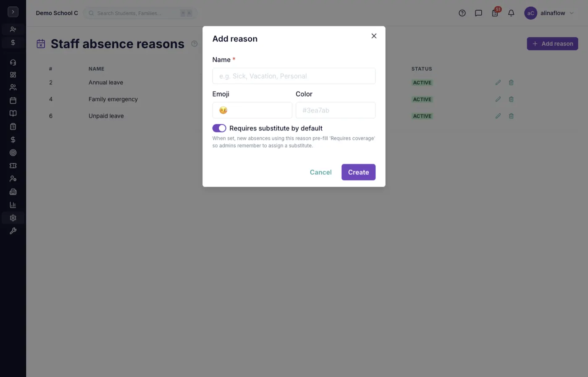Open the bar chart icon in sidebar
Screen dimensions: 588x377
coord(13,205)
